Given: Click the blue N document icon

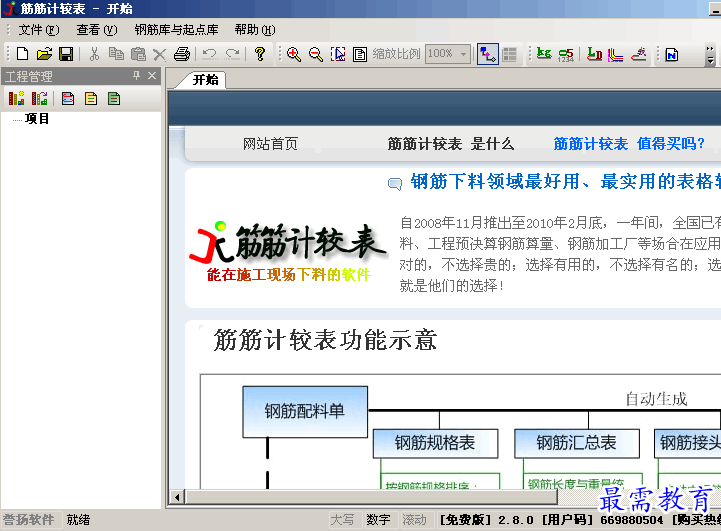Looking at the screenshot, I should click(672, 54).
